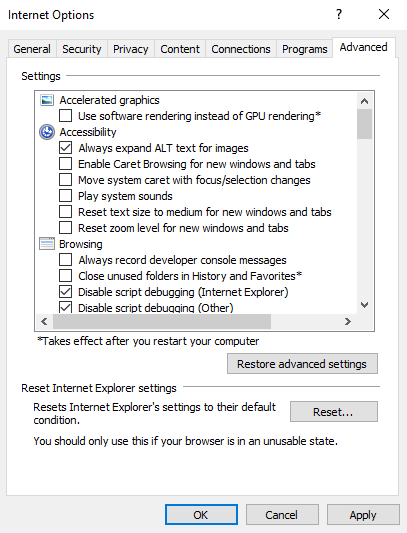Image resolution: width=407 pixels, height=533 pixels.
Task: Click the help question mark icon
Action: [x=339, y=14]
